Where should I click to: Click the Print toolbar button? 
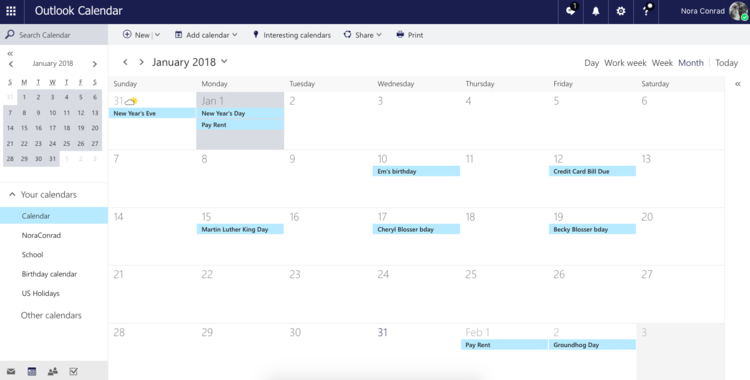[x=410, y=35]
